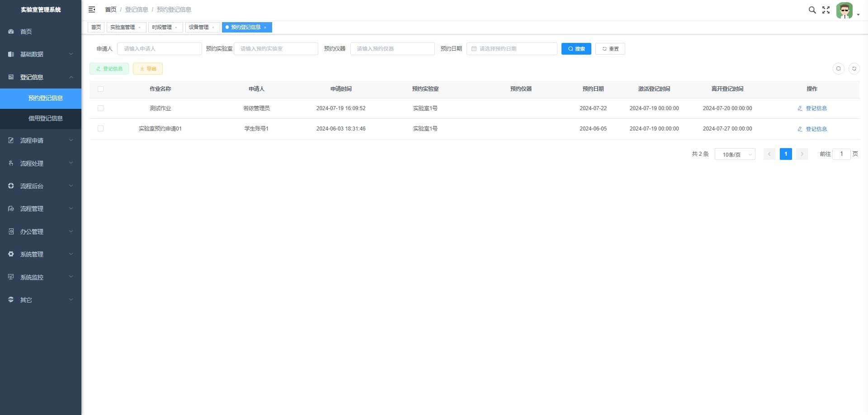Focus the go-to page number box

tap(841, 154)
